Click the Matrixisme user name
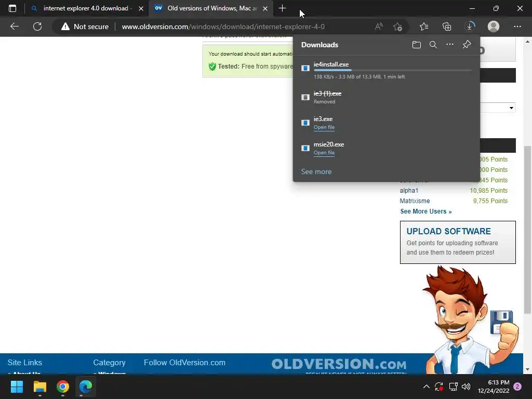 tap(415, 201)
